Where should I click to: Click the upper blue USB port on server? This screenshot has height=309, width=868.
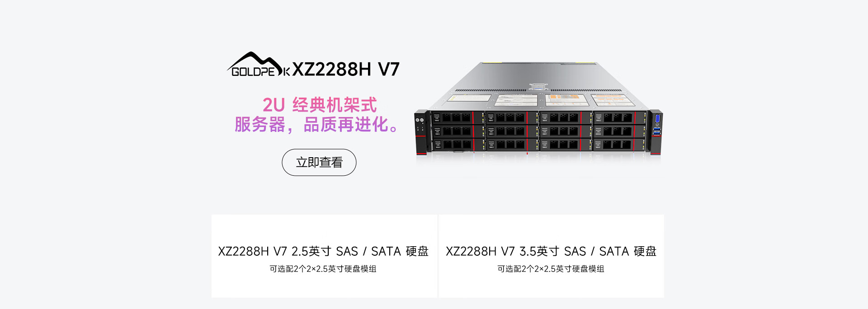(x=657, y=129)
